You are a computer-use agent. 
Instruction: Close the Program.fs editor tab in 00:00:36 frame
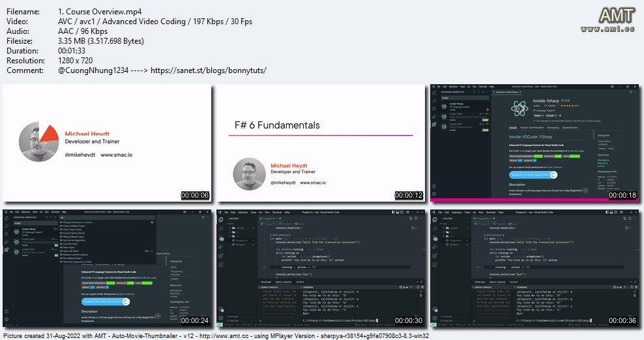point(494,219)
